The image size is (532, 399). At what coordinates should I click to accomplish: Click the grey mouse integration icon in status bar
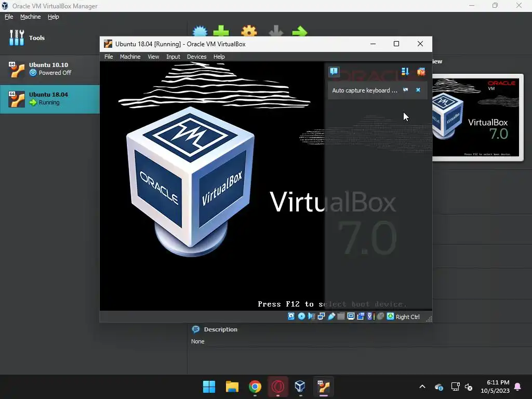coord(381,316)
